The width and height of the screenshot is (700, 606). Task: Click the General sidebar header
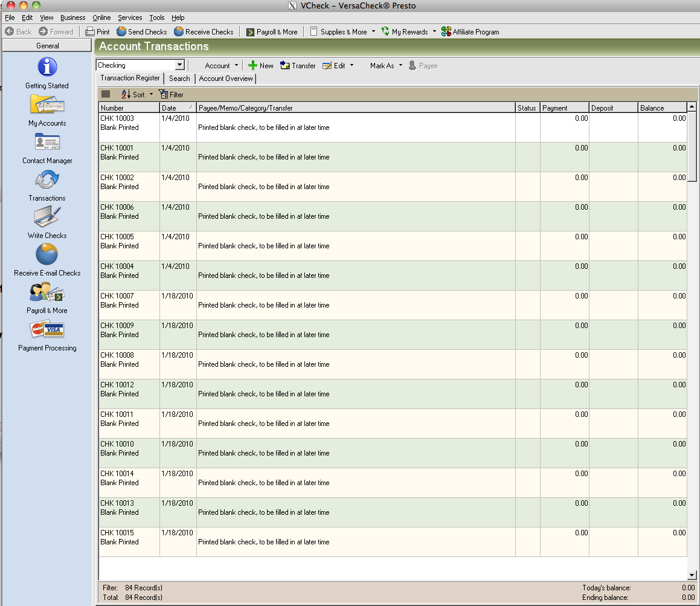pyautogui.click(x=47, y=45)
